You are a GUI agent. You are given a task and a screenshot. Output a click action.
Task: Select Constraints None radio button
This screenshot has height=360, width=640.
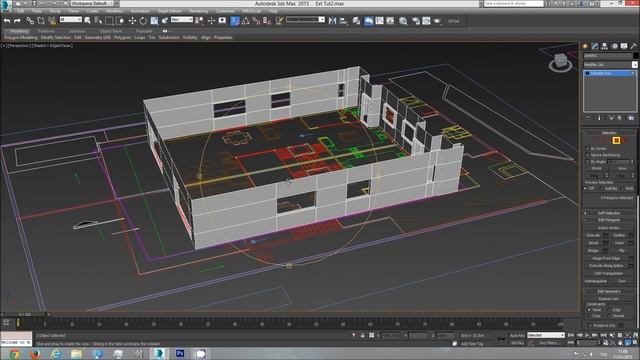pos(589,310)
